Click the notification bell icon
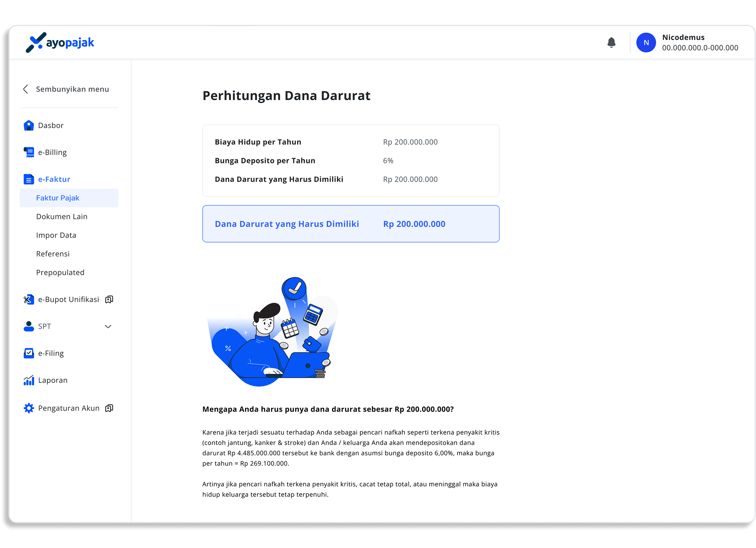Image resolution: width=756 pixels, height=548 pixels. pos(611,42)
